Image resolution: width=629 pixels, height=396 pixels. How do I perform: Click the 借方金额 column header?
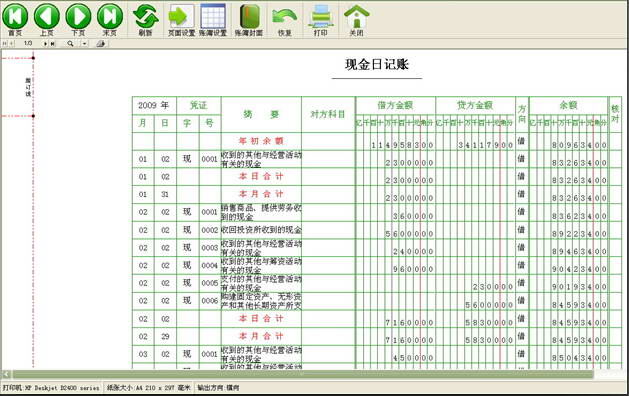pyautogui.click(x=395, y=105)
